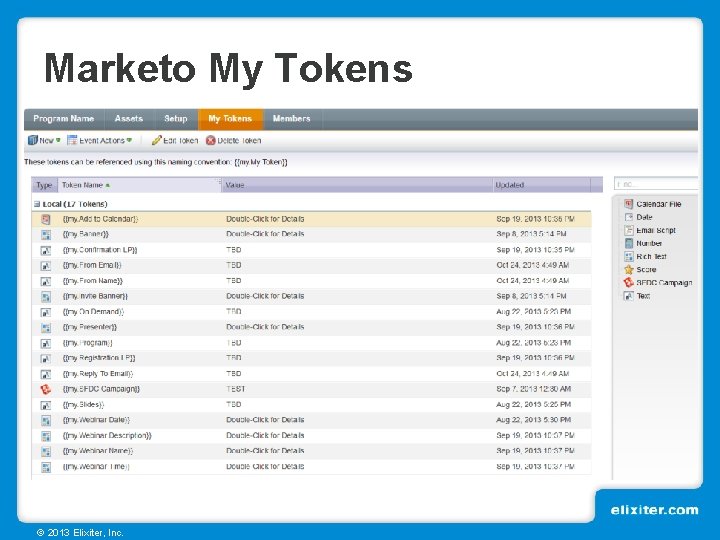Switch to the Assets tab
This screenshot has height=540, width=720.
[x=129, y=119]
